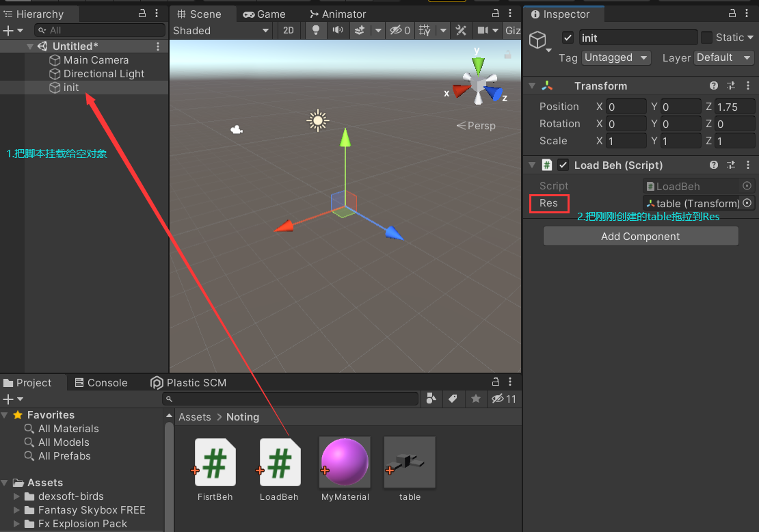Open the Tag dropdown Untagged
Viewport: 759px width, 532px height.
[x=615, y=57]
